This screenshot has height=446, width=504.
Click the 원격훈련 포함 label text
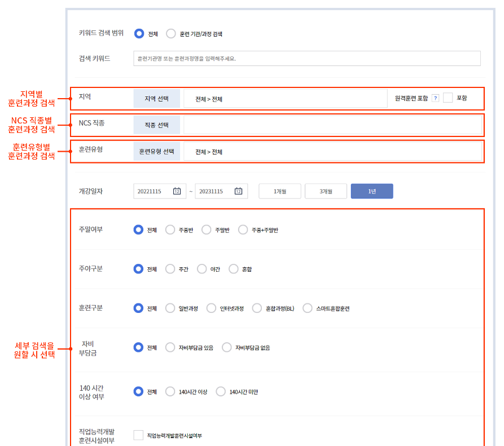coord(411,98)
